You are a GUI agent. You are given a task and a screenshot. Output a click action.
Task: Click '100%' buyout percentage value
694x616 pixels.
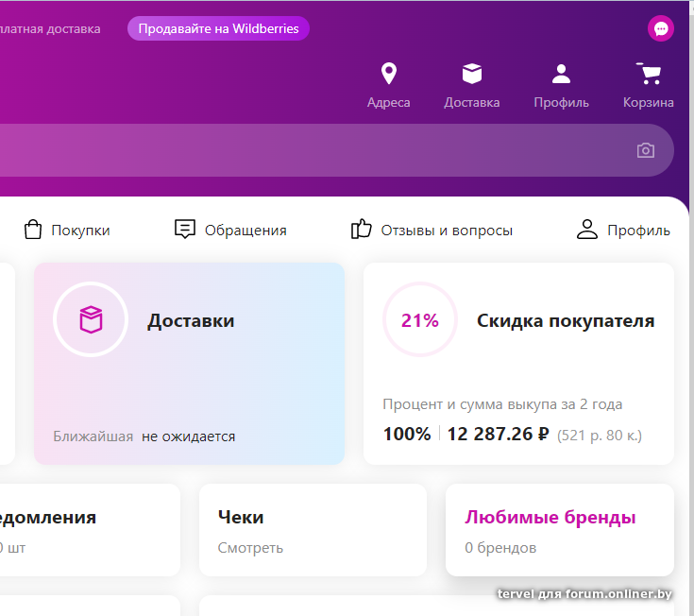click(407, 434)
